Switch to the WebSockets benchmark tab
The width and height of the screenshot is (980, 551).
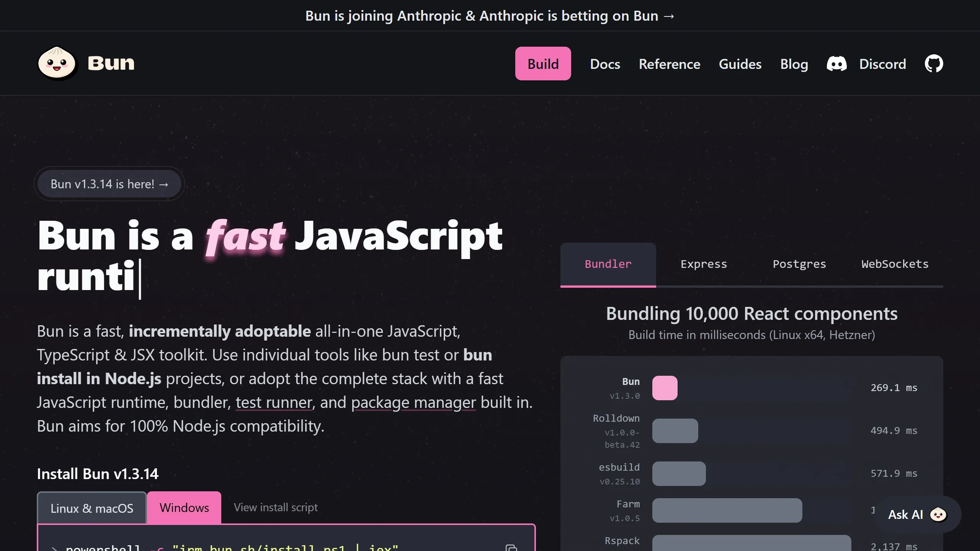(x=895, y=264)
